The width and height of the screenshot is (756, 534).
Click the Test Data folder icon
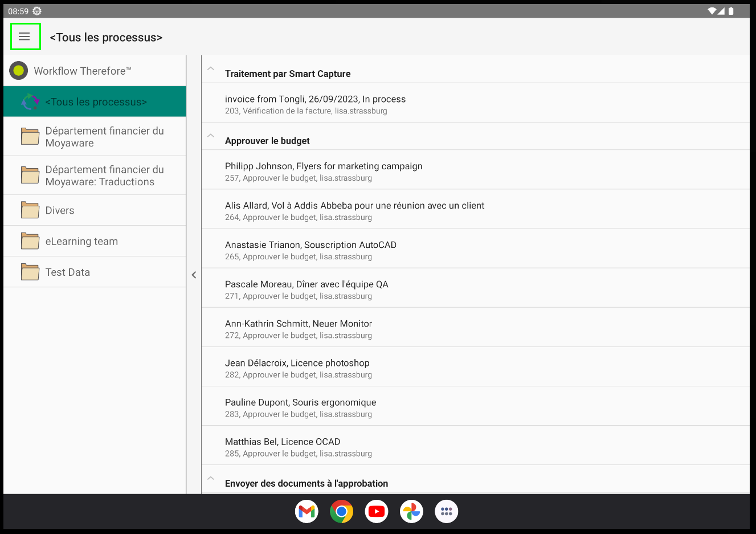tap(30, 272)
